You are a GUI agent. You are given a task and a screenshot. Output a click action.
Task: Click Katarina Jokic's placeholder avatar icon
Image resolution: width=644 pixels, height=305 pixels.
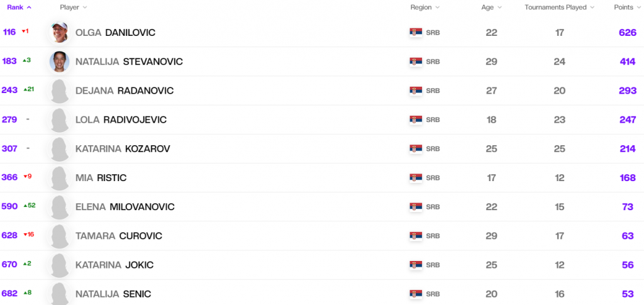(x=59, y=265)
